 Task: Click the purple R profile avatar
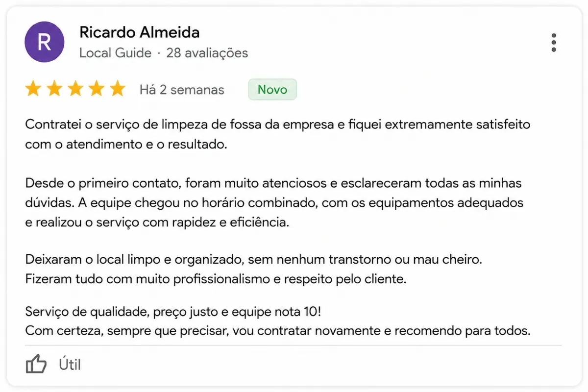click(44, 43)
